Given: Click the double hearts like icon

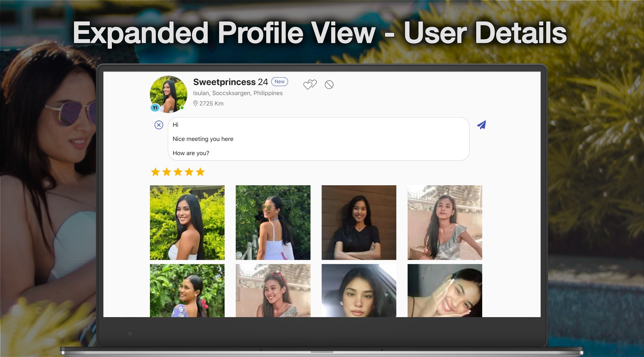Looking at the screenshot, I should click(310, 84).
